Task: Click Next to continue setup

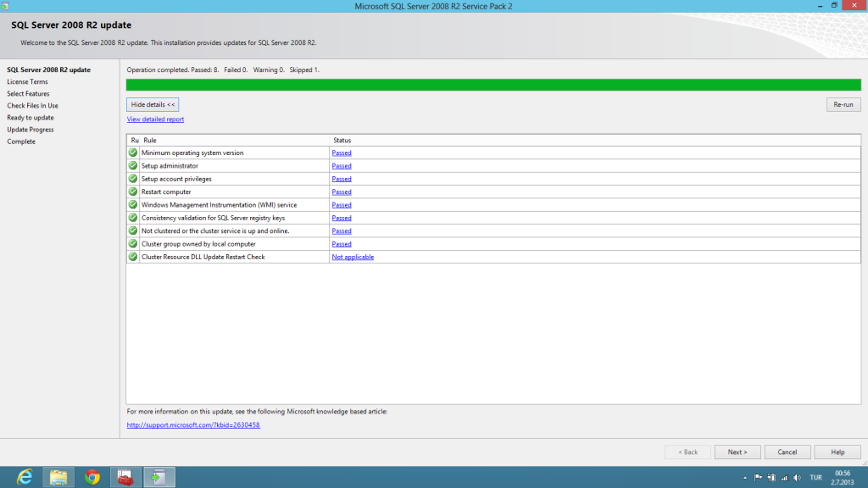Action: (x=737, y=452)
